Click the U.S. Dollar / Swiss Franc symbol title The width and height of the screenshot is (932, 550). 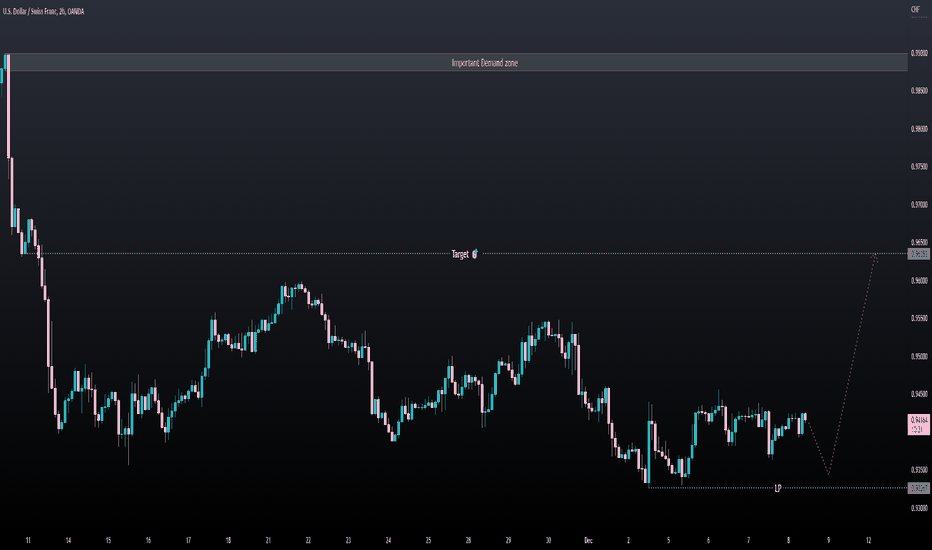43,11
